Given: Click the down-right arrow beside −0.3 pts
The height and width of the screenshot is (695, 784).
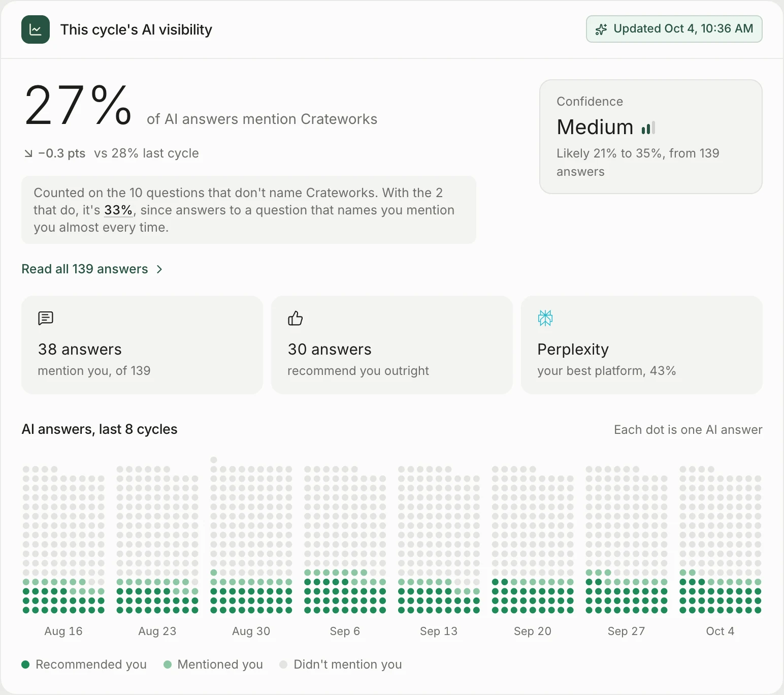Looking at the screenshot, I should click(x=28, y=153).
